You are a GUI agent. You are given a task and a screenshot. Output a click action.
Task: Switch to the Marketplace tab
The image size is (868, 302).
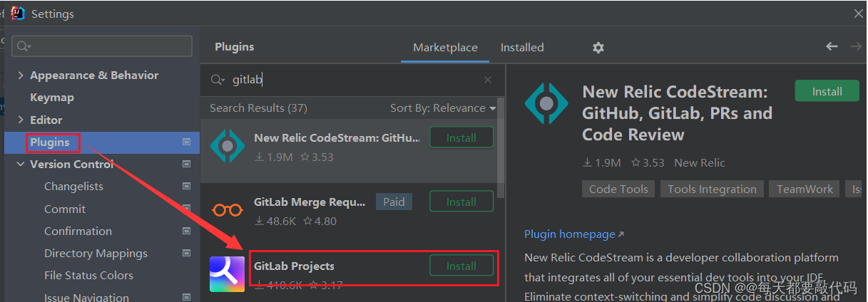pos(445,48)
